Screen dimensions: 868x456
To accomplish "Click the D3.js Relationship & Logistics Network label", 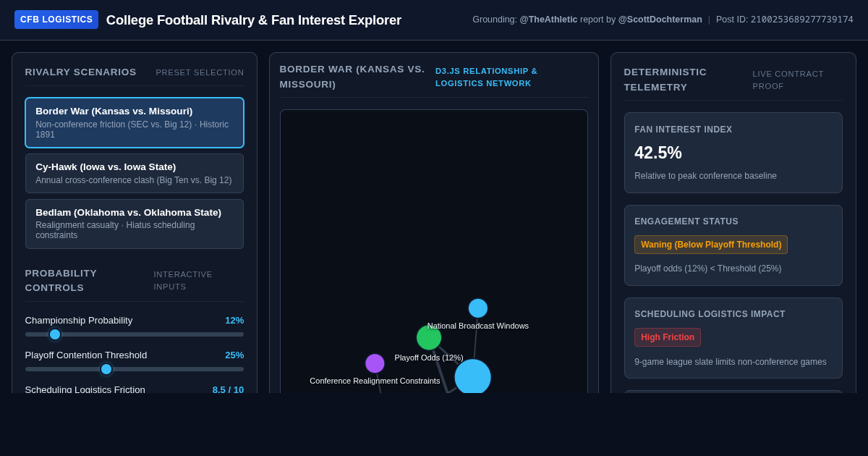I will pos(486,77).
